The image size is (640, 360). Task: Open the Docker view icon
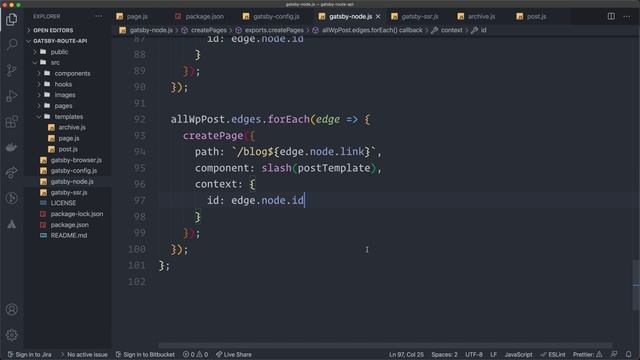click(x=12, y=147)
